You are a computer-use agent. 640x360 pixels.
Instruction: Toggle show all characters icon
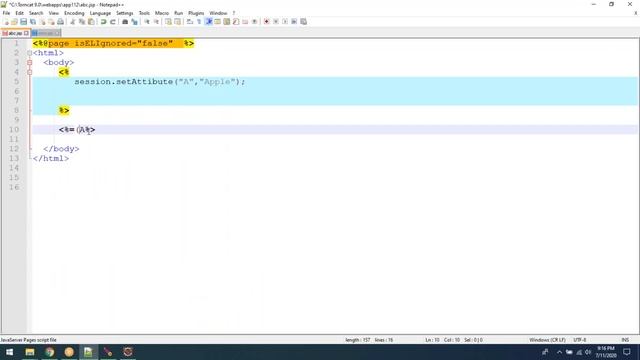point(199,22)
